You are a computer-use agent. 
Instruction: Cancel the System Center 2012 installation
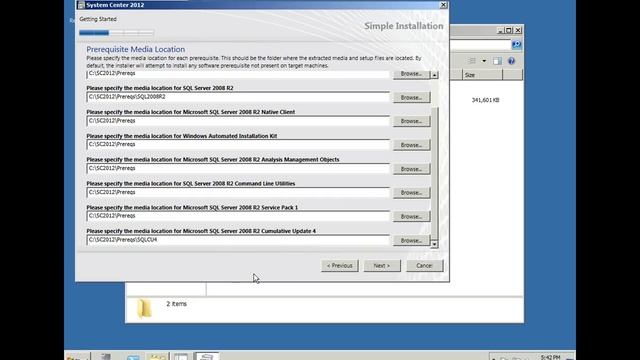[424, 266]
